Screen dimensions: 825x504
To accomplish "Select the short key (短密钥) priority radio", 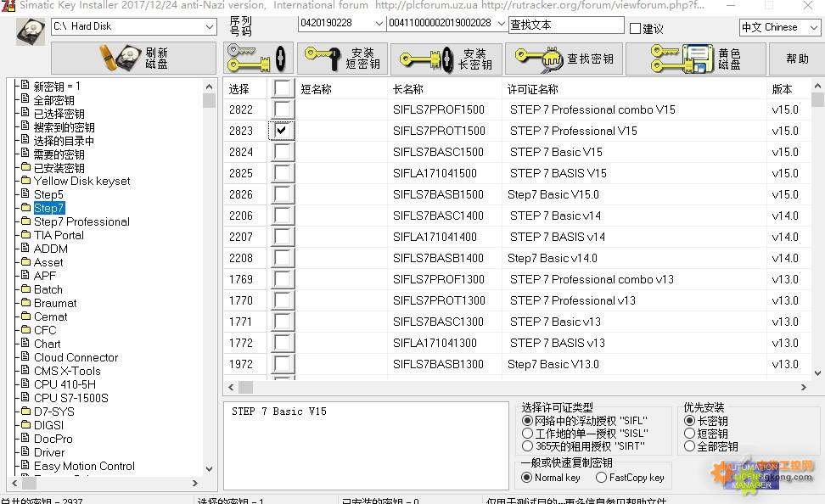I will (689, 433).
